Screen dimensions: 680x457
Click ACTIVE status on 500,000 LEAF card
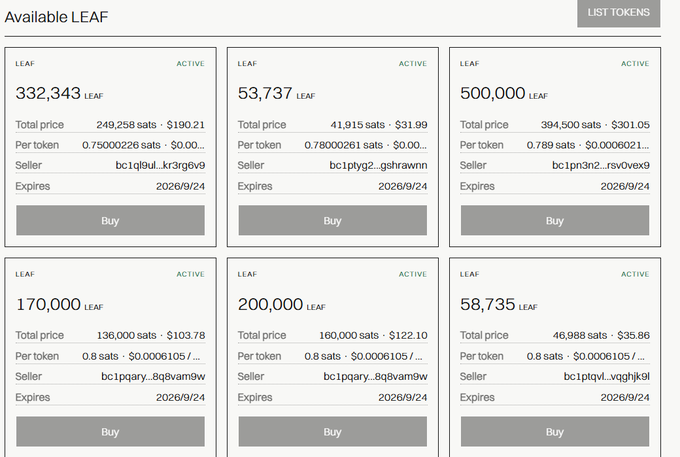point(635,64)
